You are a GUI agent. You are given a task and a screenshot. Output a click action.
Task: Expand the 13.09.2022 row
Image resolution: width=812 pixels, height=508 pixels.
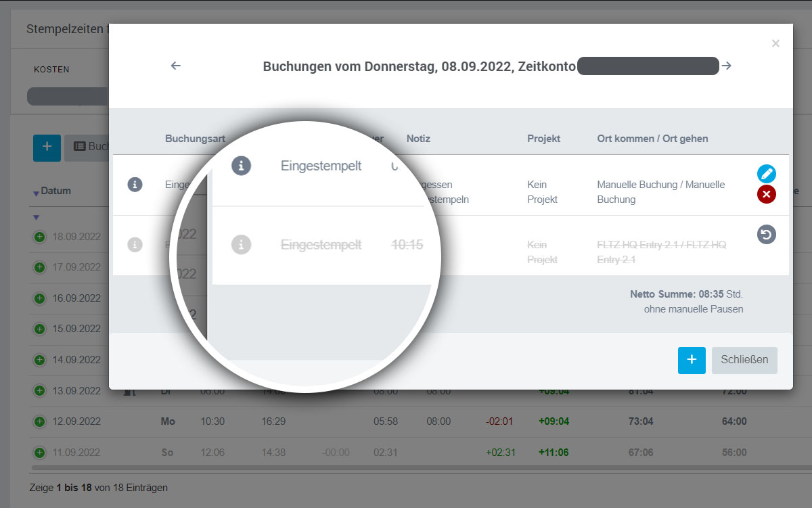click(x=39, y=390)
